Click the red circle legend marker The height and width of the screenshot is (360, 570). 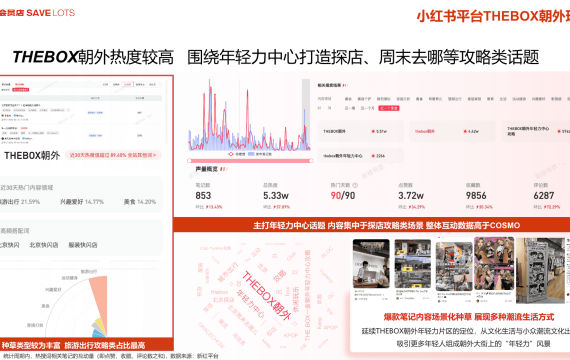click(x=230, y=154)
